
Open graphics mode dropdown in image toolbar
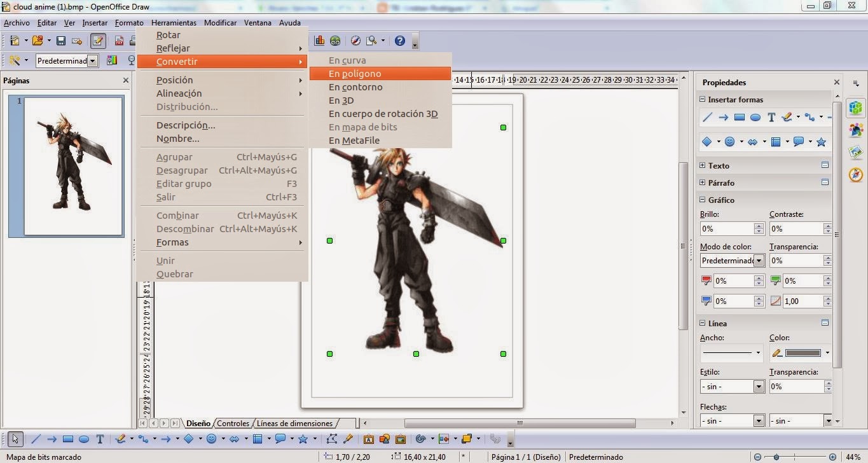coord(93,61)
